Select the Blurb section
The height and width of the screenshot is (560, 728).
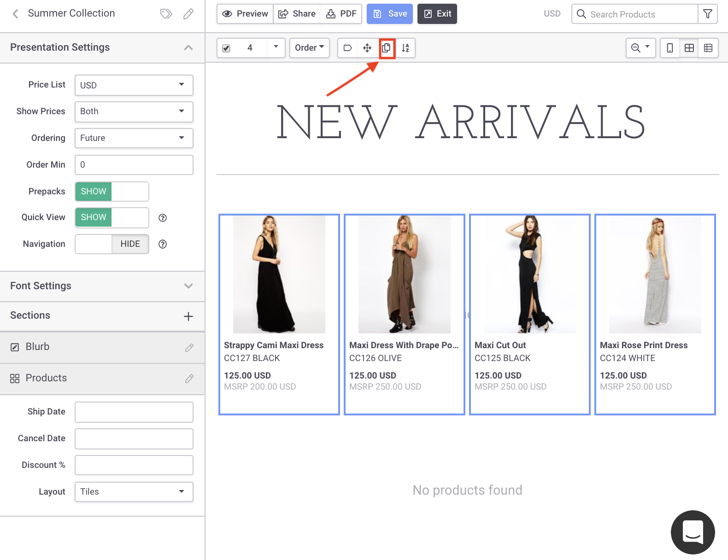(x=102, y=347)
